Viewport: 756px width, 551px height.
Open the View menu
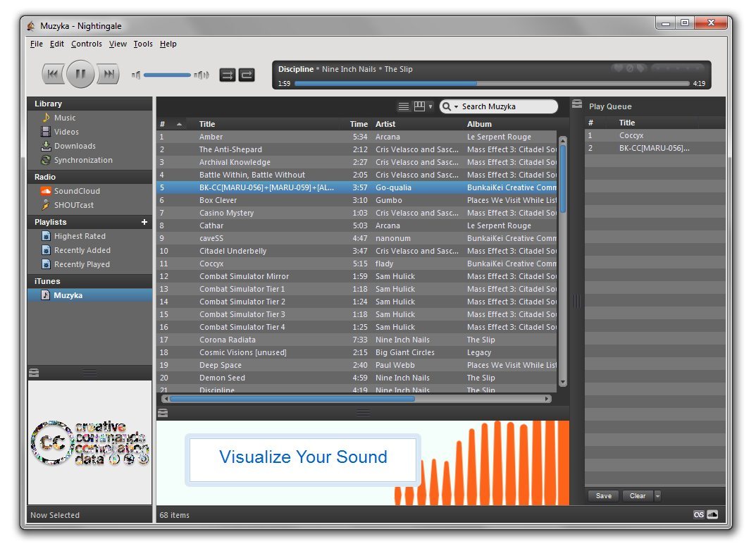pos(118,44)
